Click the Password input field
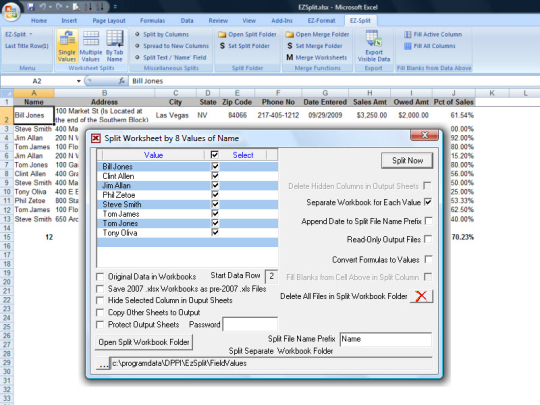The image size is (540, 405). pyautogui.click(x=250, y=324)
